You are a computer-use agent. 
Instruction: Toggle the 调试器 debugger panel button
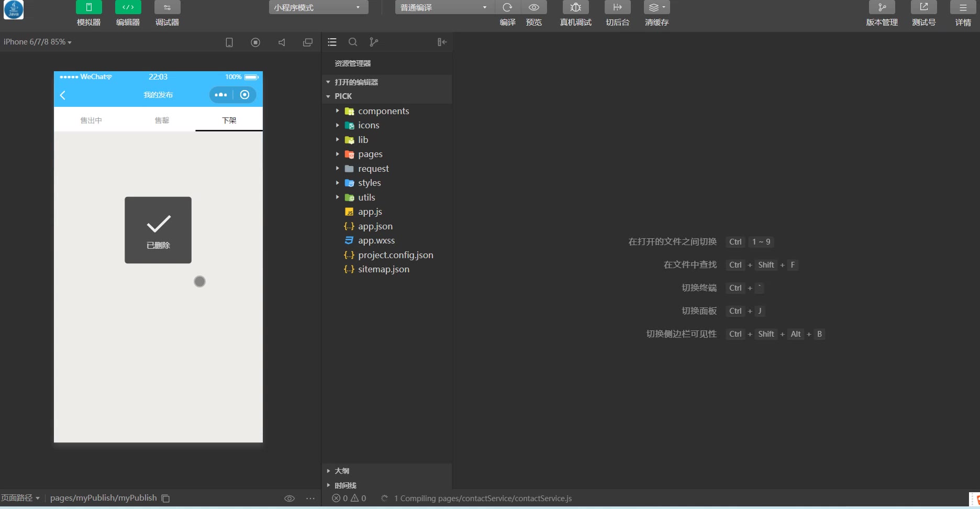tap(167, 7)
